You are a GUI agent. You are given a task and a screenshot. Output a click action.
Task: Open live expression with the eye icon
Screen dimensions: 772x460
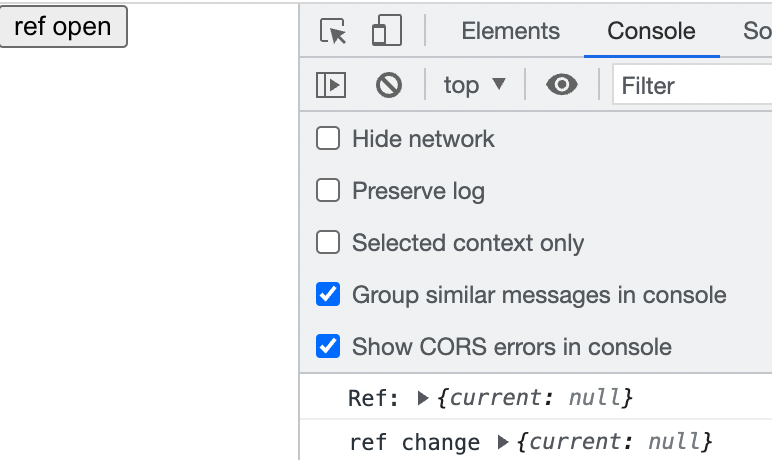(562, 86)
